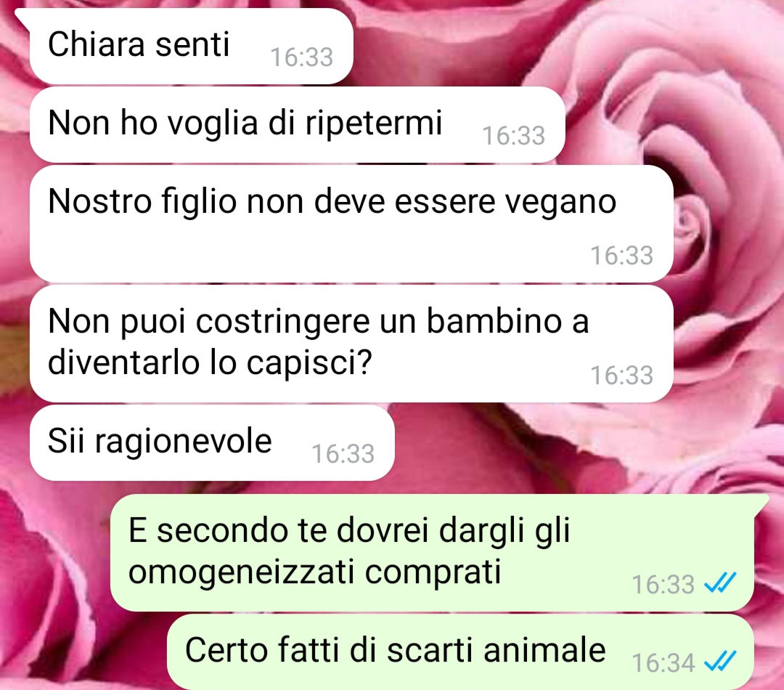784x690 pixels.
Task: Select the "Non puoi costringere un bambino" message
Action: 351,344
